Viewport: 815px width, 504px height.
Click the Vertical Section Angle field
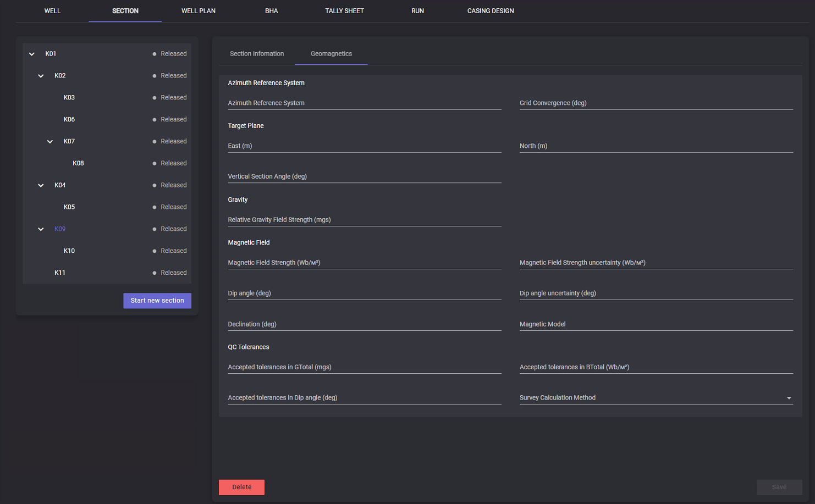click(x=364, y=176)
